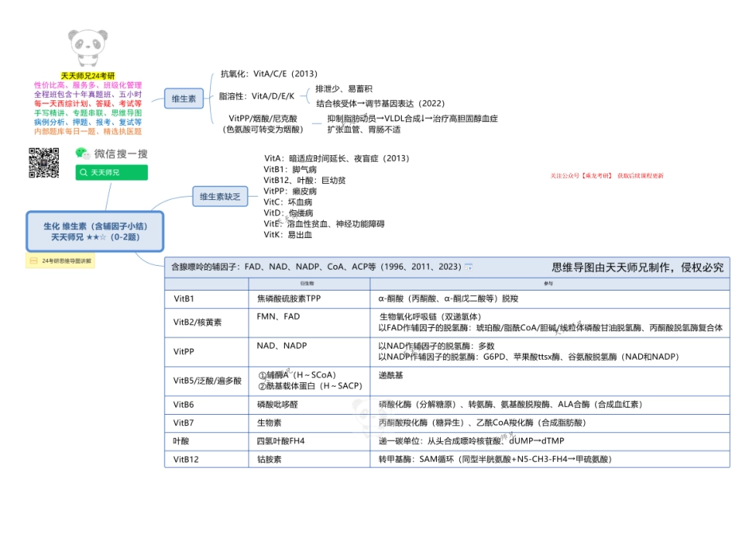Screen dimensions: 756x535
Task: Toggle the 维生素 branch node
Action: coord(184,97)
